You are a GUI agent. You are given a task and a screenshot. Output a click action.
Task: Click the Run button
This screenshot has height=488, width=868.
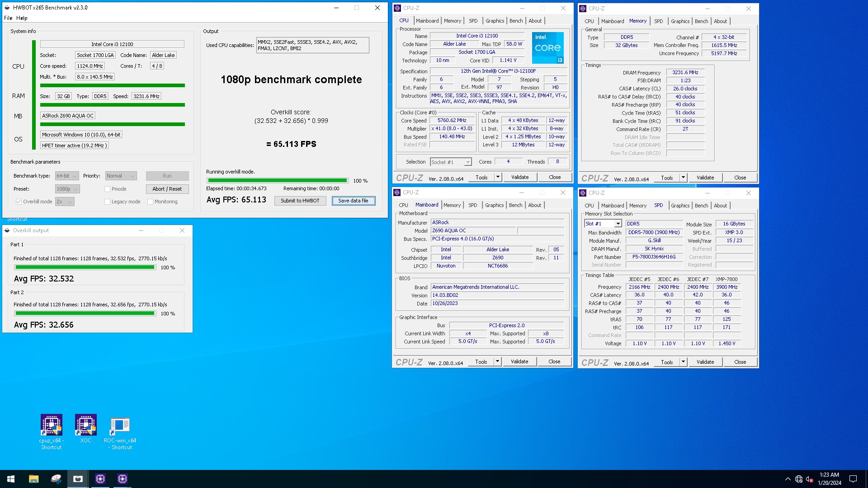click(167, 176)
